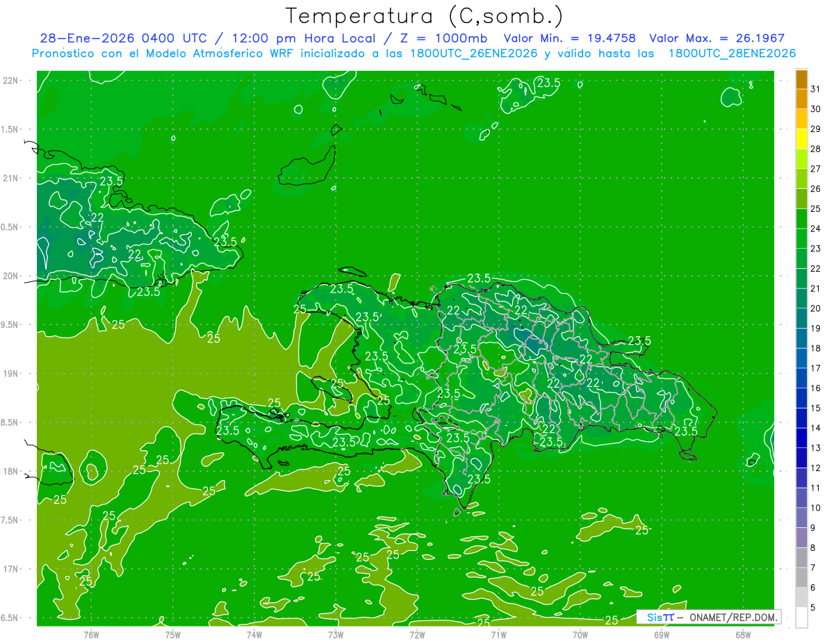834x644 pixels.
Task: Click the 18N latitude label
Action: [x=10, y=471]
